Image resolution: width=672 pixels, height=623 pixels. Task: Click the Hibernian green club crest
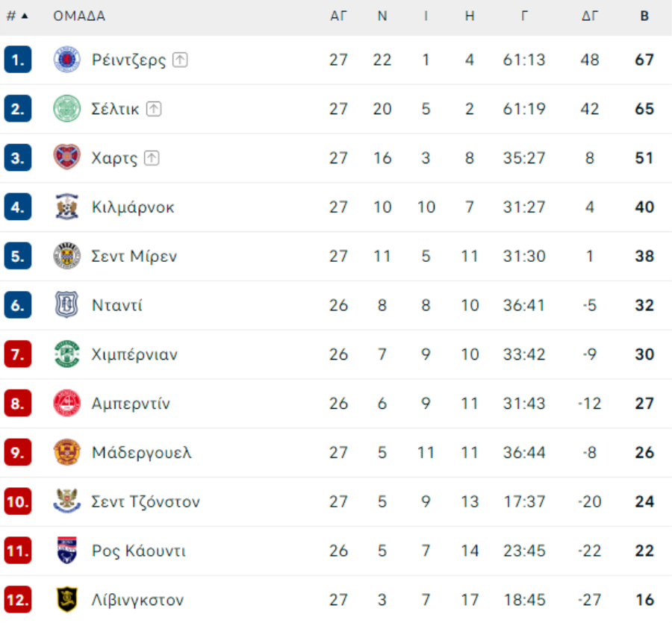pyautogui.click(x=67, y=354)
